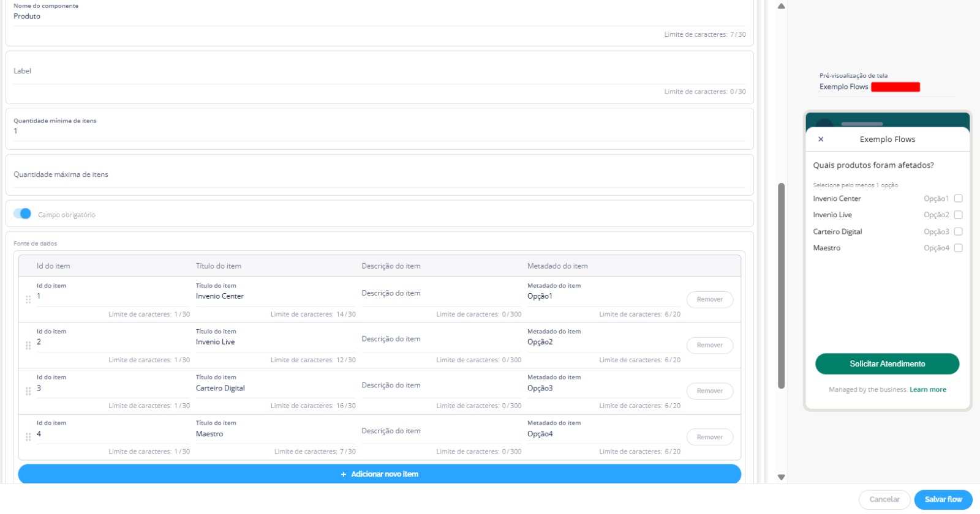Toggle the Campo obrigatório switch

(x=22, y=214)
